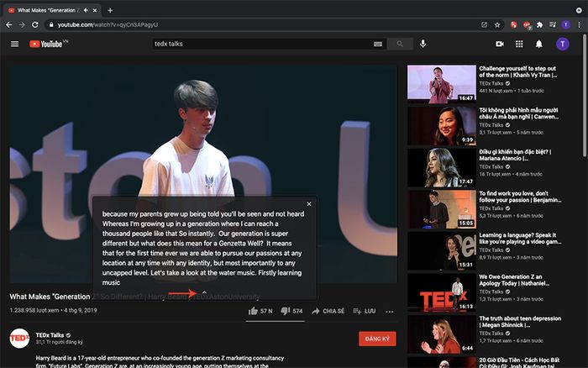Image resolution: width=588 pixels, height=368 pixels.
Task: Go back in the browser
Action: click(9, 24)
